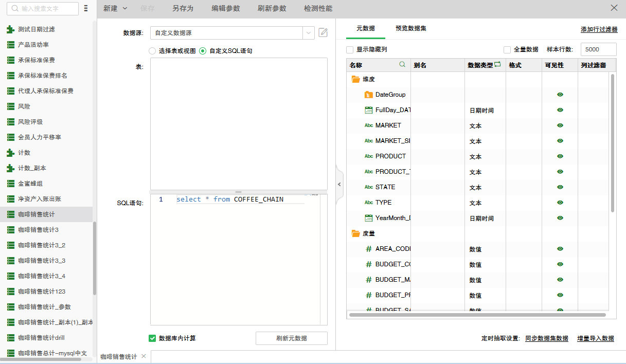Select the 选择表或视图 radio button

(152, 51)
